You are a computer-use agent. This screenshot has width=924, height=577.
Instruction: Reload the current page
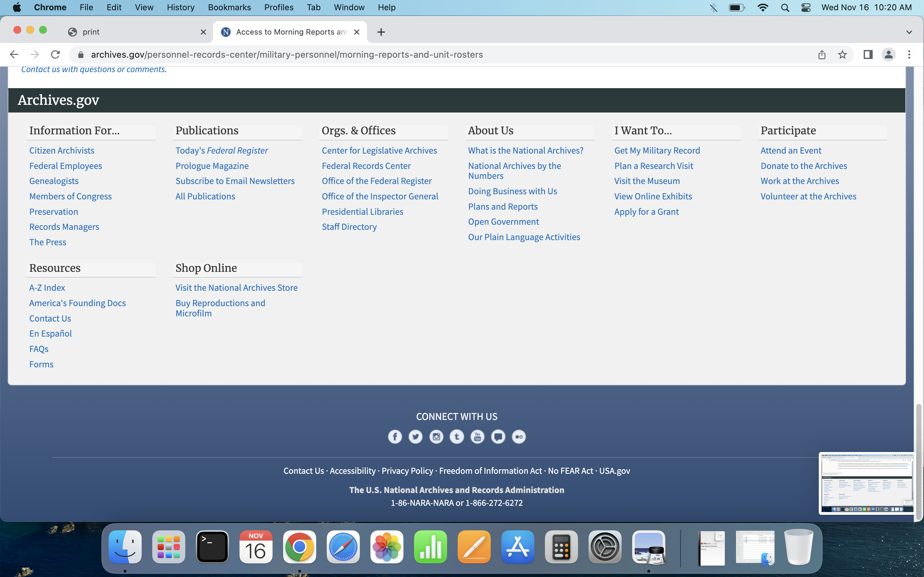(x=56, y=54)
